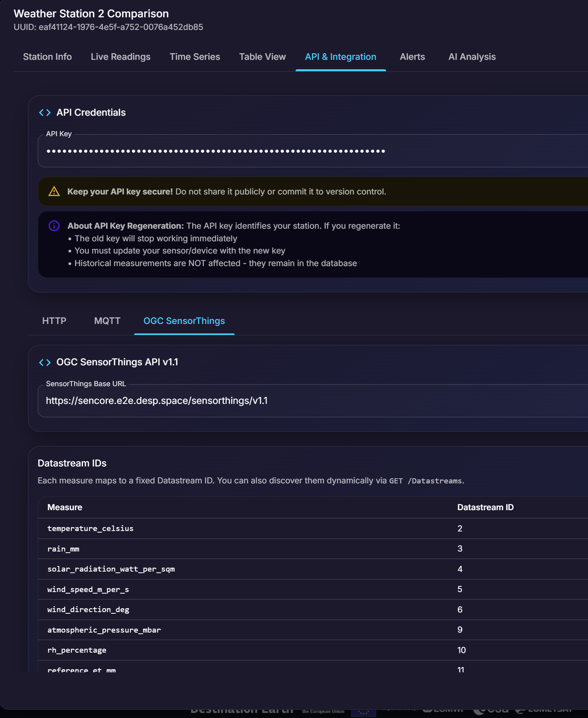Click Datastream ID 9 for atmospheric pressure
Viewport: 588px width, 718px height.
[460, 630]
